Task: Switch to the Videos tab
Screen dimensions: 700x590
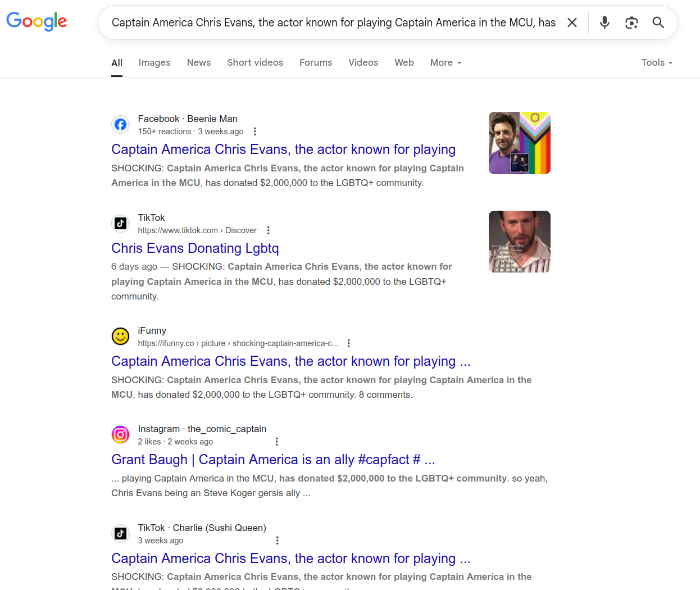Action: point(363,62)
